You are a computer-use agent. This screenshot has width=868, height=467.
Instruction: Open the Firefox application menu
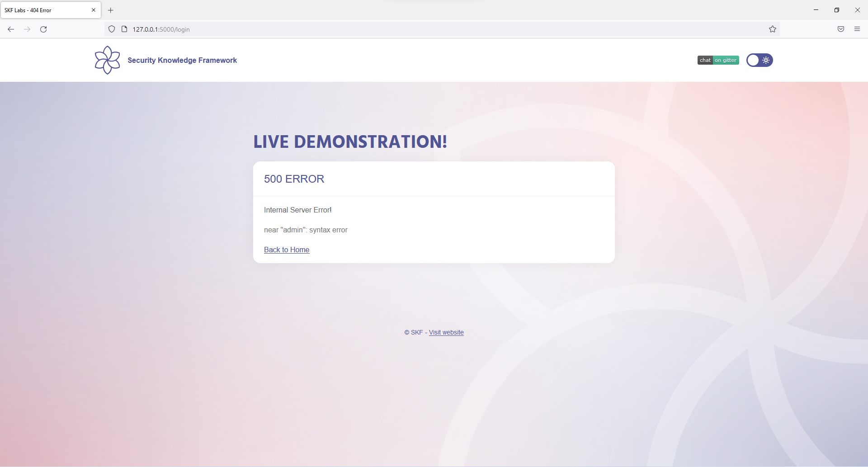click(x=857, y=29)
